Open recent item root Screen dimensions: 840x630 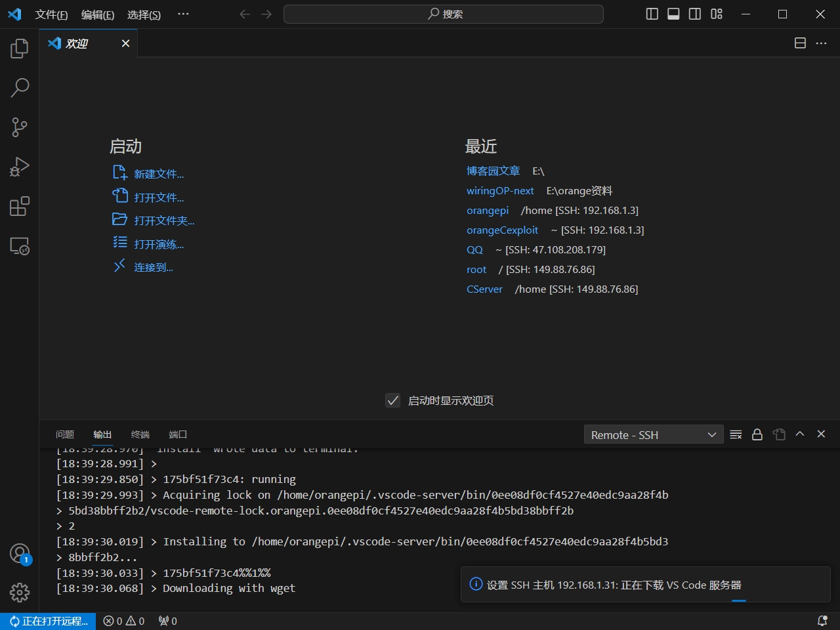[x=476, y=269]
